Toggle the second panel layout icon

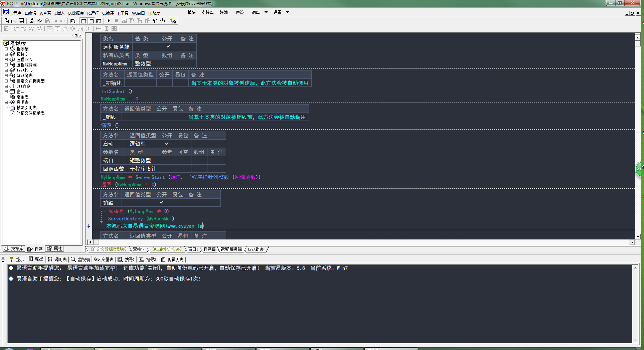[91, 21]
